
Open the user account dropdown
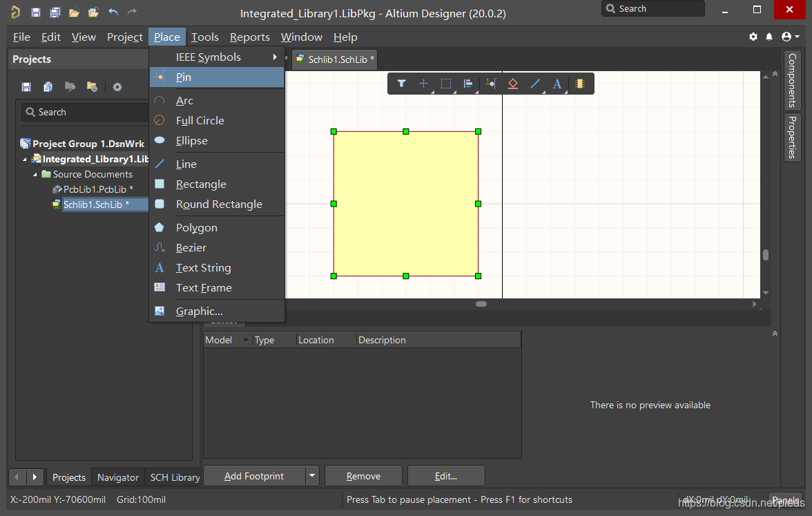click(x=791, y=37)
